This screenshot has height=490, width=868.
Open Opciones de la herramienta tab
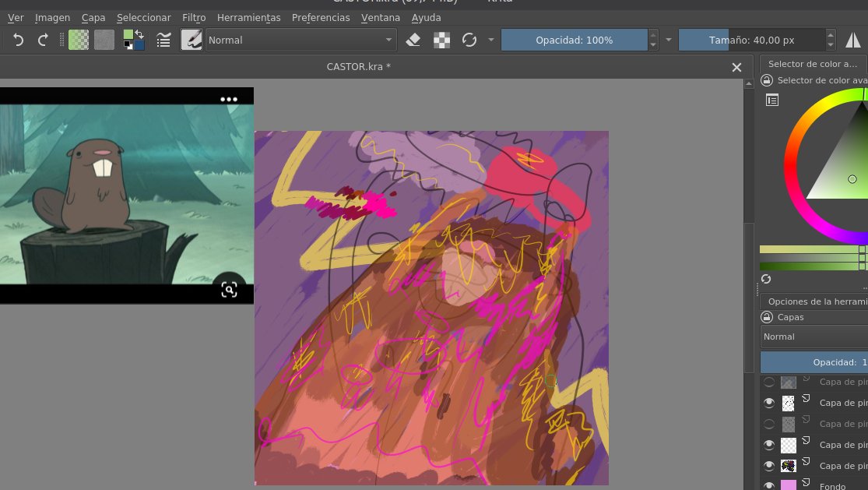(x=814, y=301)
